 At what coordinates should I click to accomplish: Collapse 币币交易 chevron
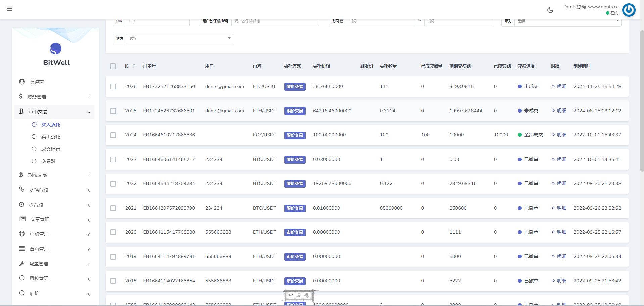(x=89, y=112)
